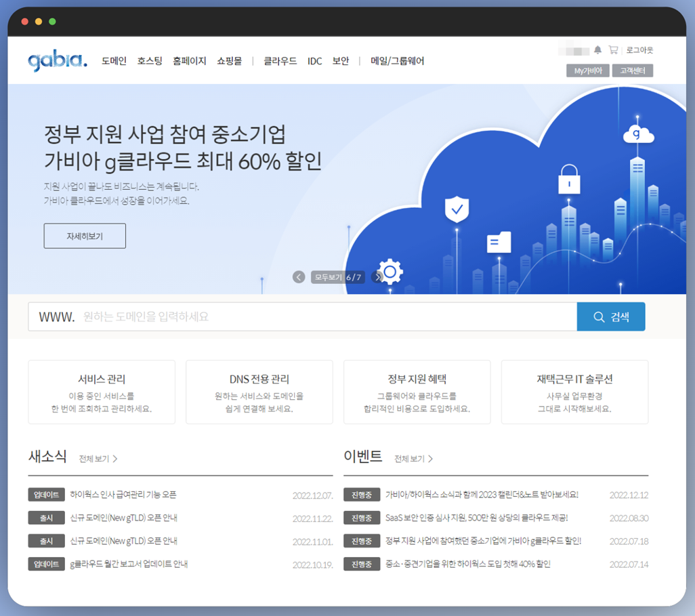Go to previous banner slide arrow
The height and width of the screenshot is (616, 695).
coord(299,277)
